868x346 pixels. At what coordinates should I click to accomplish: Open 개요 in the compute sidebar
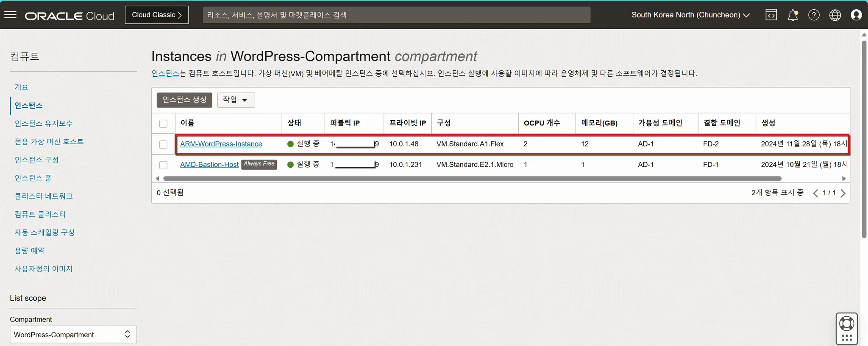tap(22, 87)
